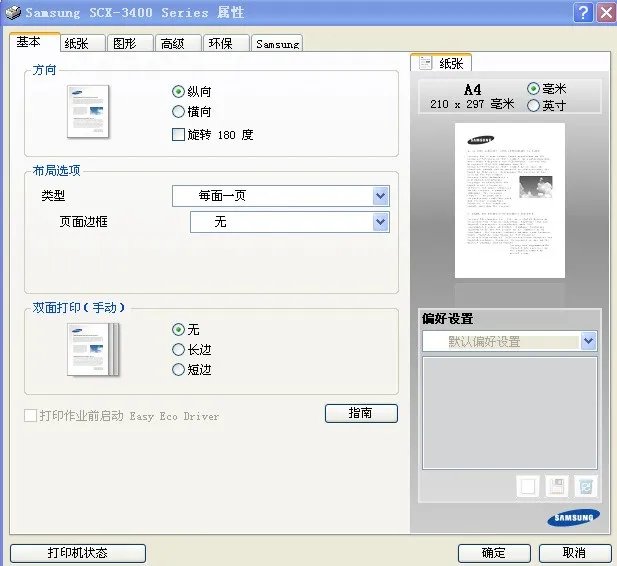Close the Samsung SCX-3400 properties dialog
Screen dimensions: 617x566
[606, 13]
